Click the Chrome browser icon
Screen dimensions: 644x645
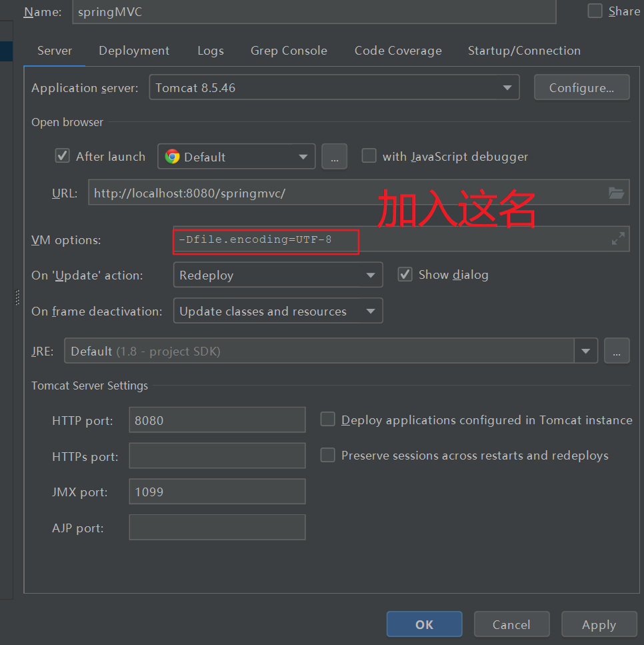point(172,156)
